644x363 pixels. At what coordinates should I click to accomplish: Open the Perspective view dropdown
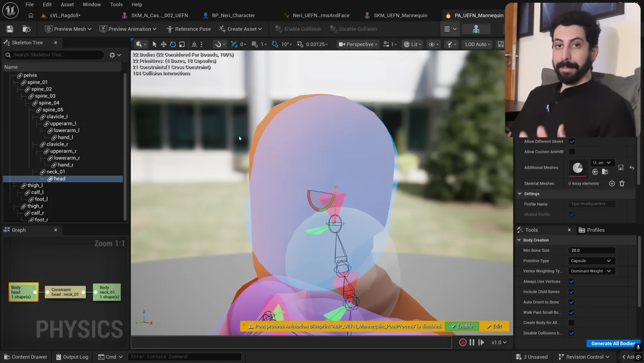pos(358,45)
